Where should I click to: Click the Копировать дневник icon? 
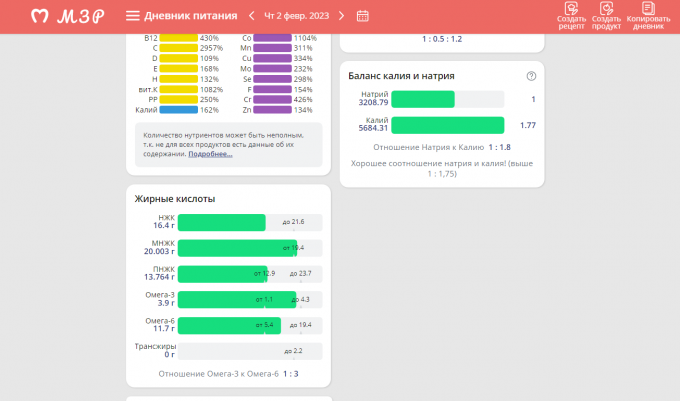click(x=647, y=16)
